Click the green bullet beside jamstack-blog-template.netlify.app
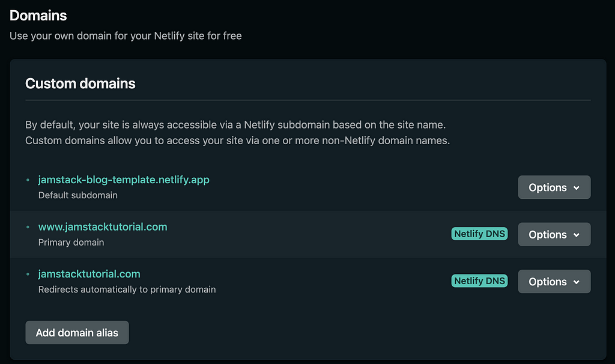Image resolution: width=615 pixels, height=364 pixels. (28, 180)
